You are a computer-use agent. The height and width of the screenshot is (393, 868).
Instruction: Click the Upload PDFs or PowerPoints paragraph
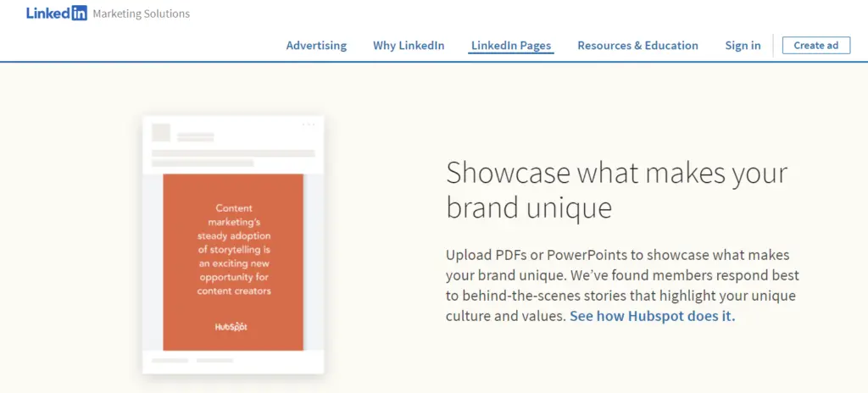coord(623,285)
